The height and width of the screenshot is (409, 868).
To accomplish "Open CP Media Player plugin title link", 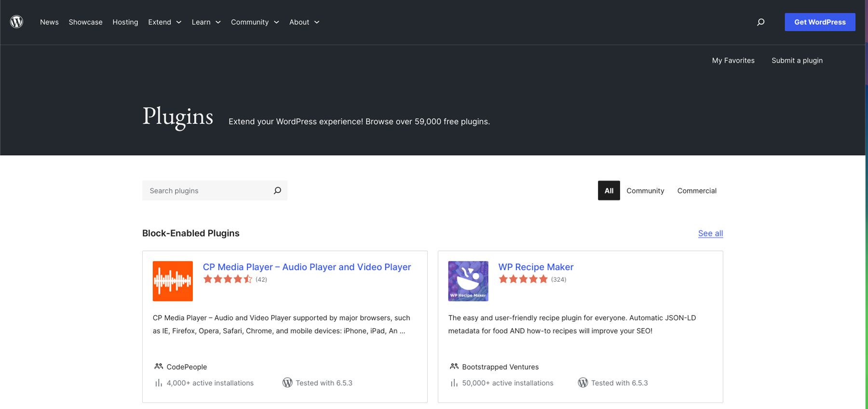I will 307,267.
